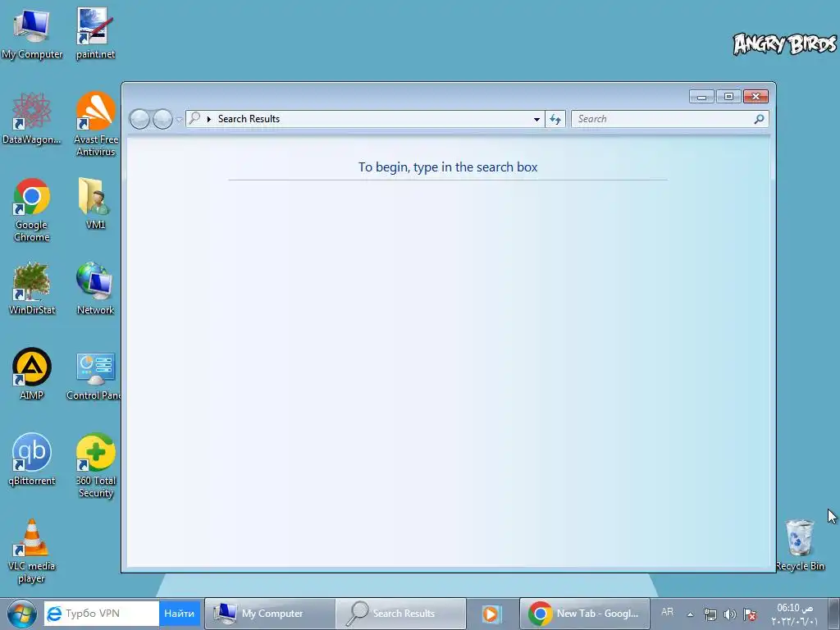Switch to My Computer taskbar button

(269, 614)
